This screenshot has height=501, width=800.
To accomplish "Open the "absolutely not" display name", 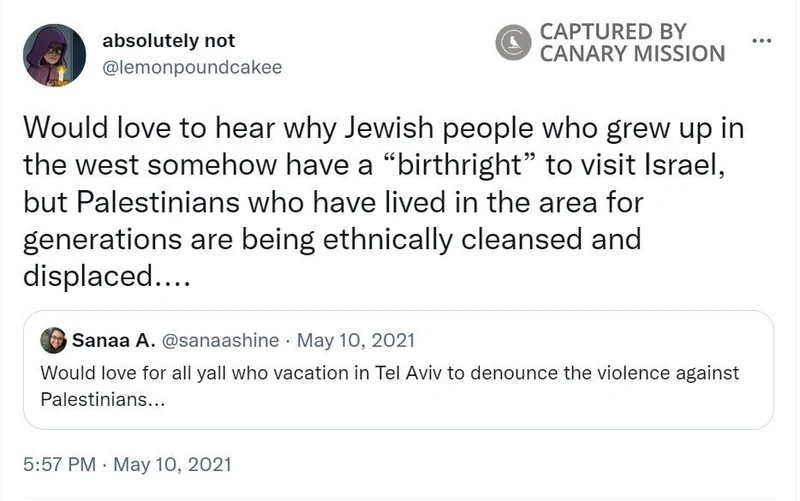I will [x=168, y=41].
